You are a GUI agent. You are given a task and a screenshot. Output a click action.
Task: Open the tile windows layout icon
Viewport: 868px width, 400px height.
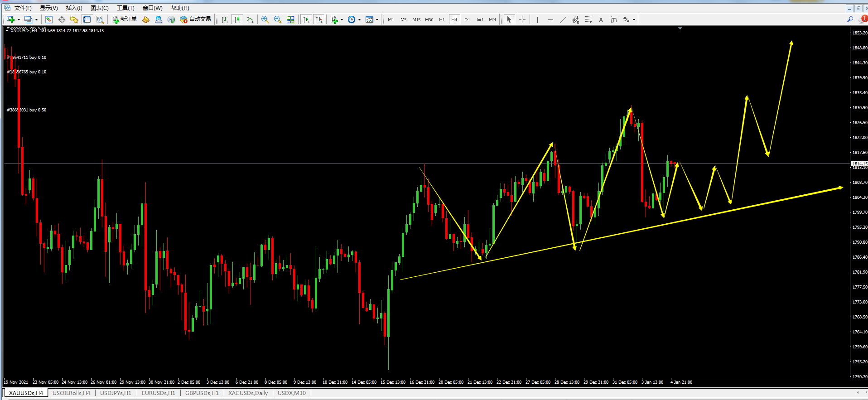[x=290, y=19]
